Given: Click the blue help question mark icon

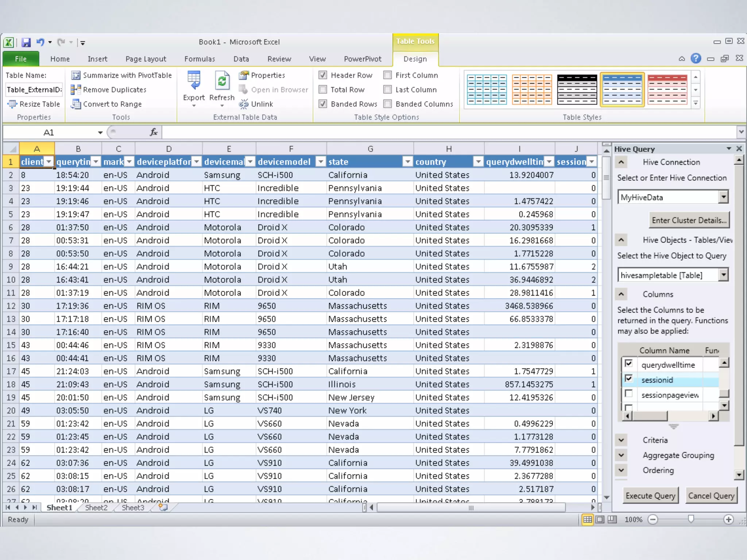Looking at the screenshot, I should (x=696, y=58).
